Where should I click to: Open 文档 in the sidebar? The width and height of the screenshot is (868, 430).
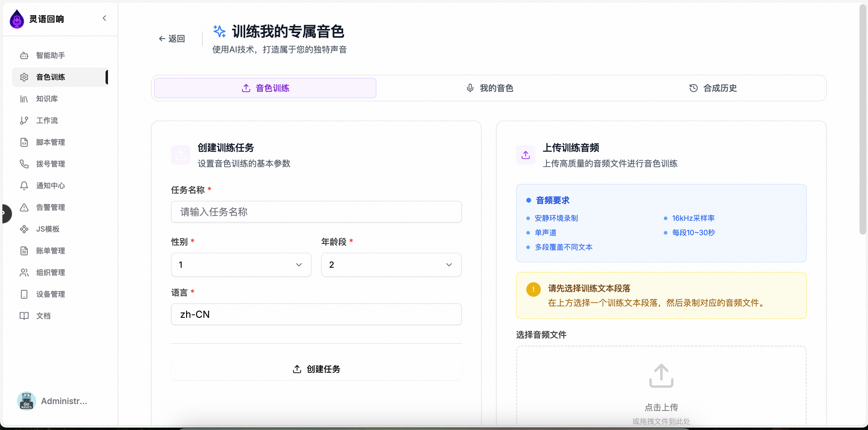pyautogui.click(x=60, y=316)
